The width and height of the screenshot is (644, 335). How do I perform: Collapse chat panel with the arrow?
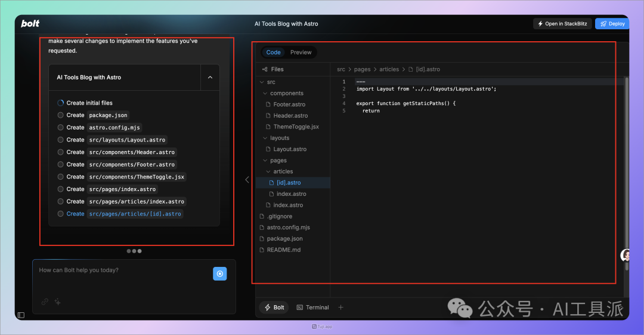click(x=247, y=179)
